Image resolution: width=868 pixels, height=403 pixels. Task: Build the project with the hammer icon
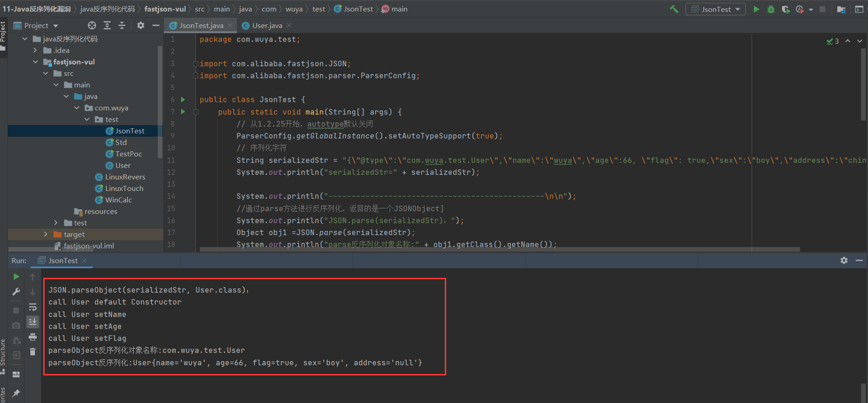[x=674, y=9]
